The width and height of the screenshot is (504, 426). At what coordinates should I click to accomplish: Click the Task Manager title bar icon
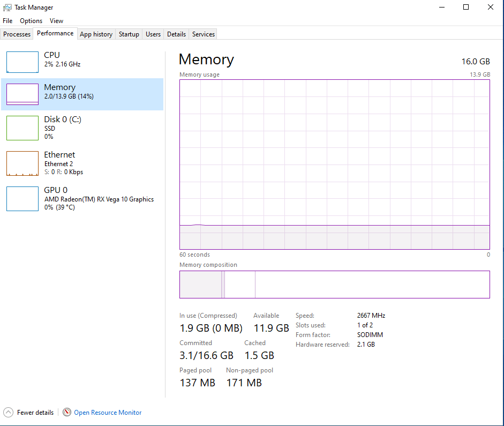tap(7, 8)
